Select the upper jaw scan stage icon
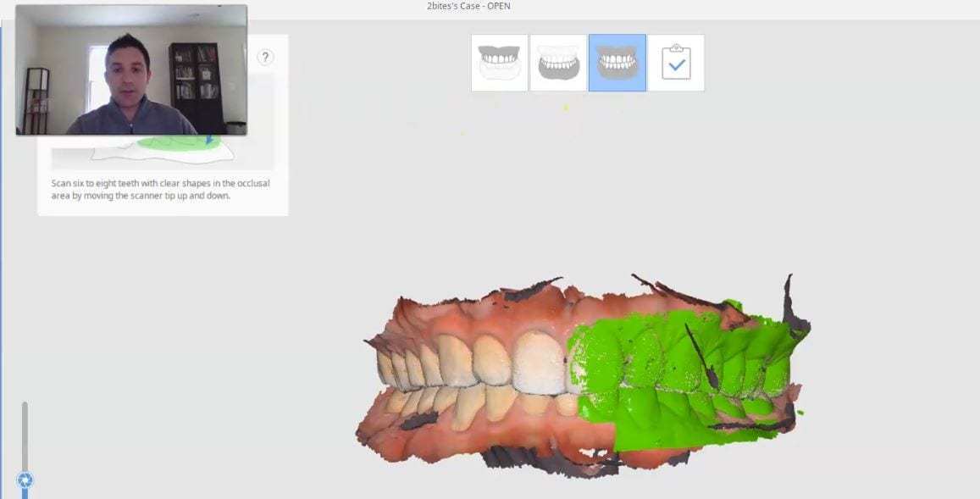Screen dimensions: 980x499 coord(500,63)
